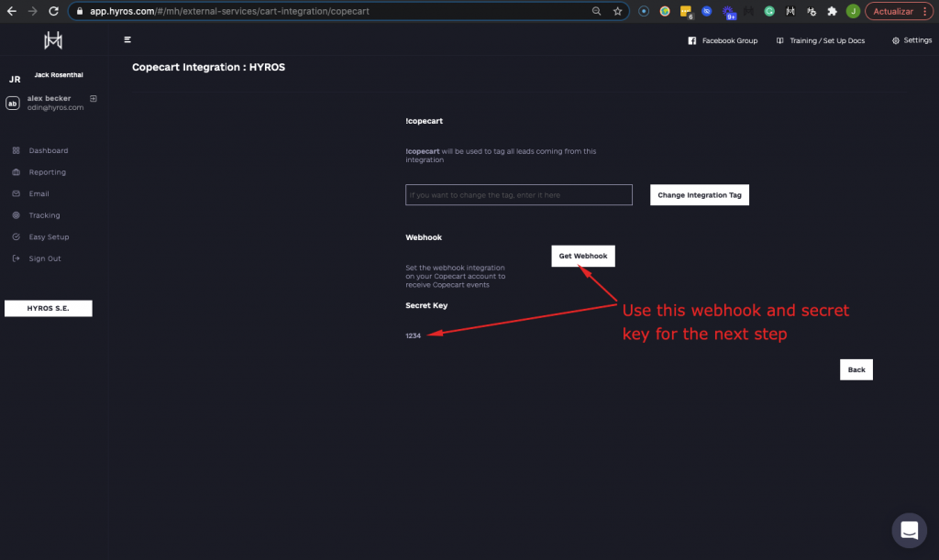Open the Facebook Group link
Screen dimensions: 939x560
pyautogui.click(x=729, y=40)
